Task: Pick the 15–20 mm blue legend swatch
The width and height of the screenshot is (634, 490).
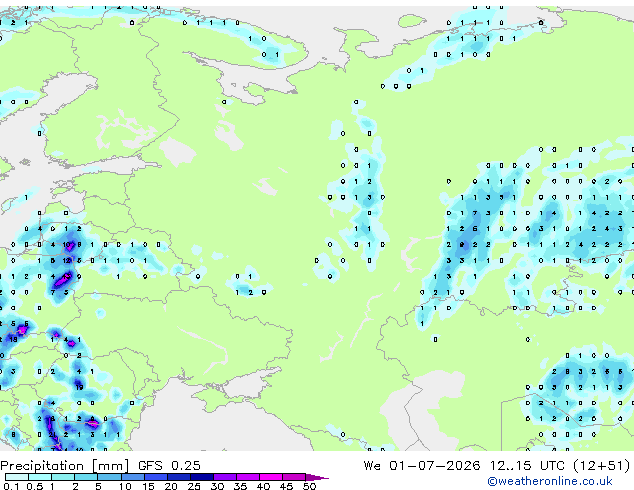Action: (x=155, y=477)
